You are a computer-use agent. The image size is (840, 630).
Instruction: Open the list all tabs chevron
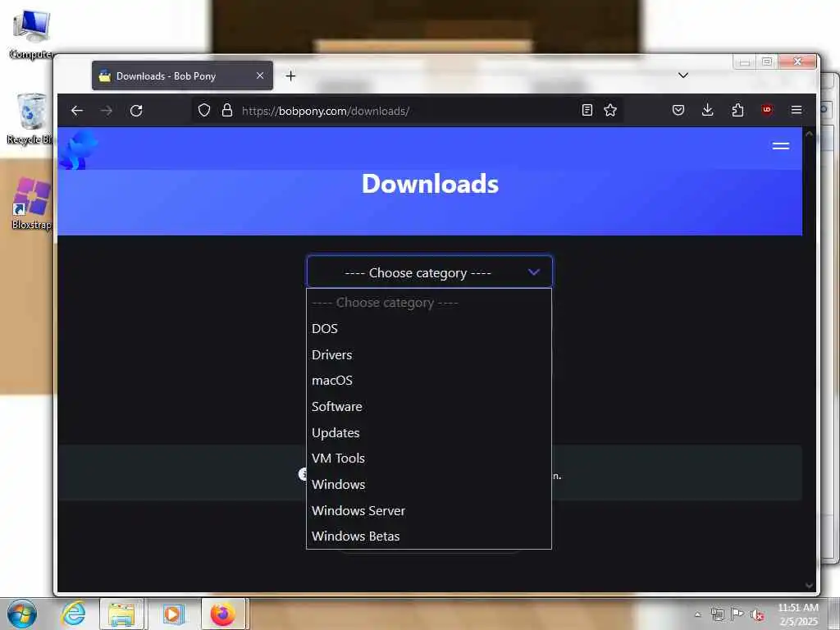coord(683,75)
